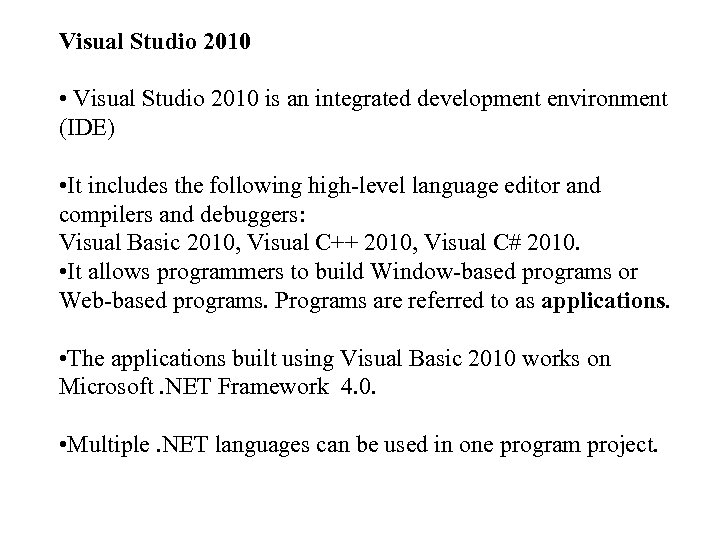Viewport: 720px width, 540px height.
Task: Click the "Visual Studio 2010" bold heading
Action: click(x=155, y=41)
